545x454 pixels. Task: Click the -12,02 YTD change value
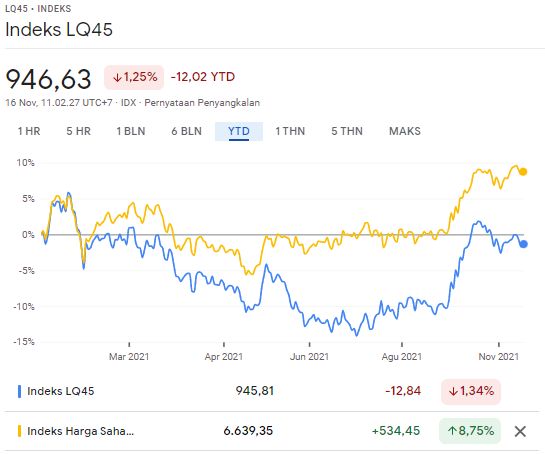203,77
